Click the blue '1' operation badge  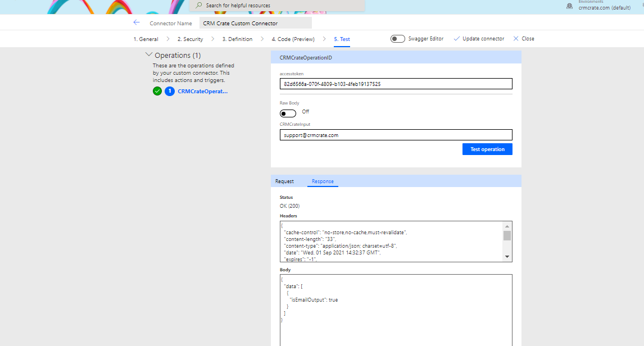pyautogui.click(x=170, y=91)
